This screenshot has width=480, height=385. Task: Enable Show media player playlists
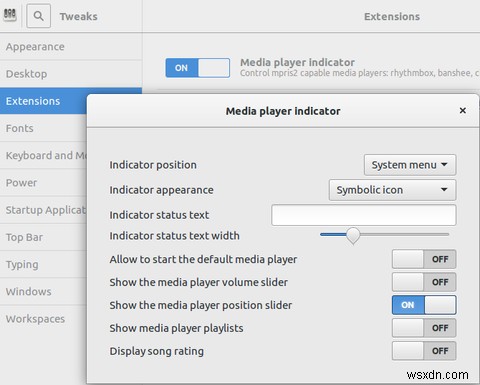click(424, 328)
